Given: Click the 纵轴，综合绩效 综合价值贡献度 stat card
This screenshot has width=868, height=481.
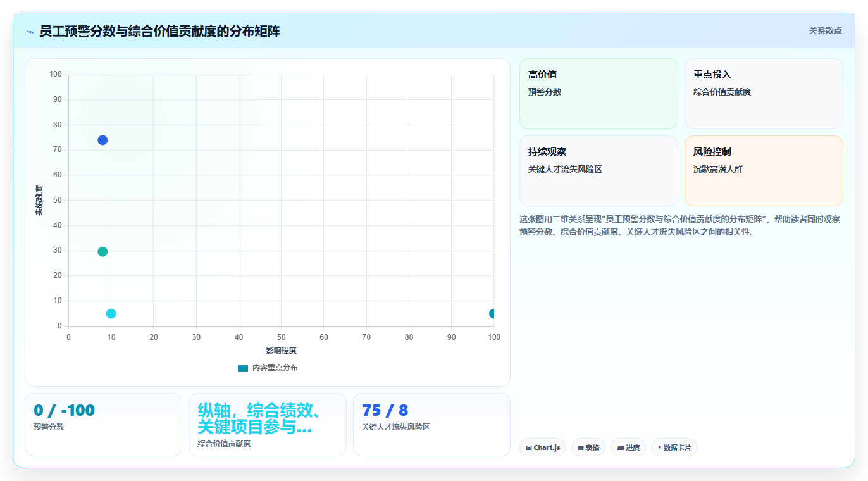Looking at the screenshot, I should 268,425.
